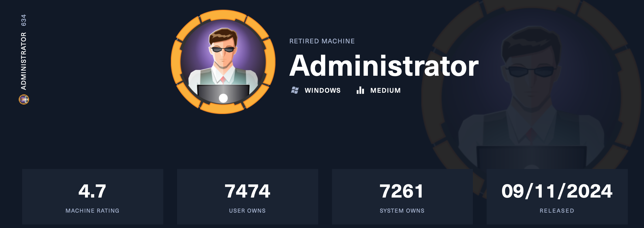Open the 4.7 Machine Rating card
This screenshot has width=644, height=228.
tap(93, 197)
